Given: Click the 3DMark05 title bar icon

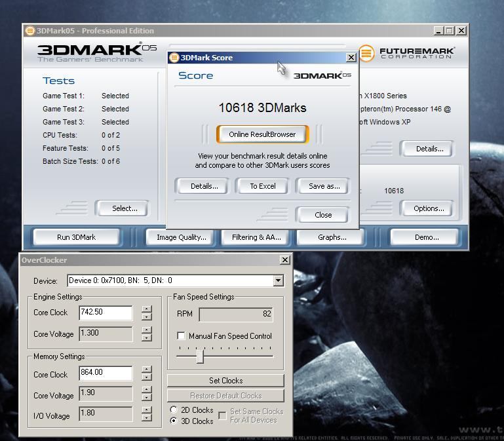Looking at the screenshot, I should click(30, 31).
